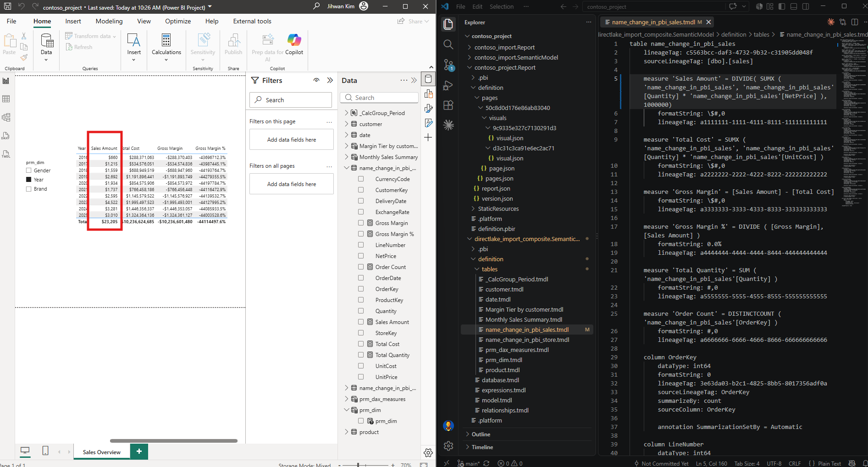Select the Sales Overview page tab

pyautogui.click(x=102, y=452)
